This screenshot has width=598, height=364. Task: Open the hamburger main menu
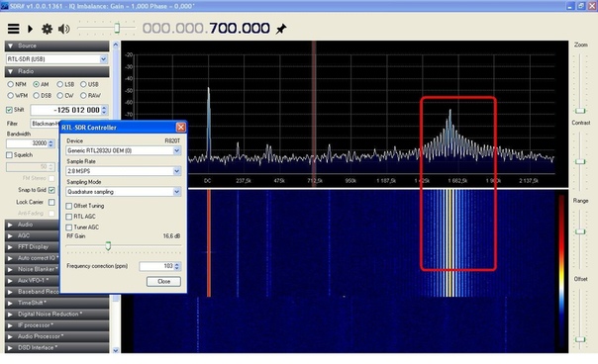click(13, 29)
